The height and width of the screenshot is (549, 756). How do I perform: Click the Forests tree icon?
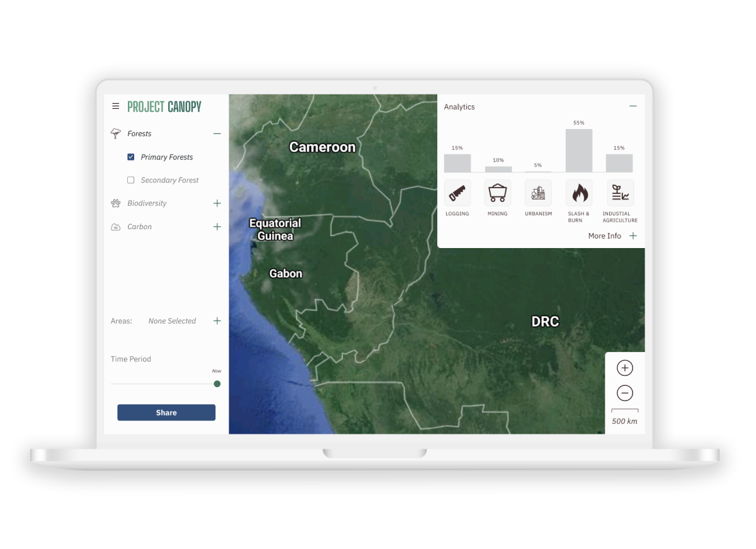(116, 133)
